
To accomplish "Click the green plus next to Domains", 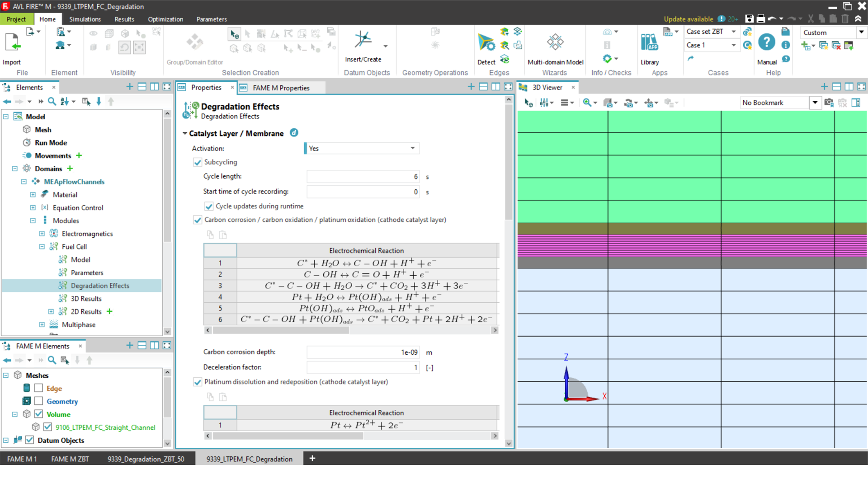I will pos(70,169).
